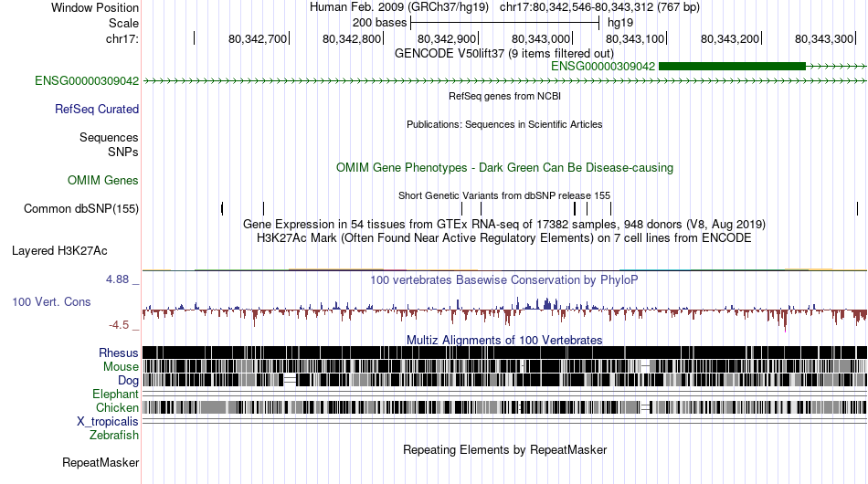Viewport: 868px width, 484px height.
Task: Click the SNPs track label
Action: (123, 153)
